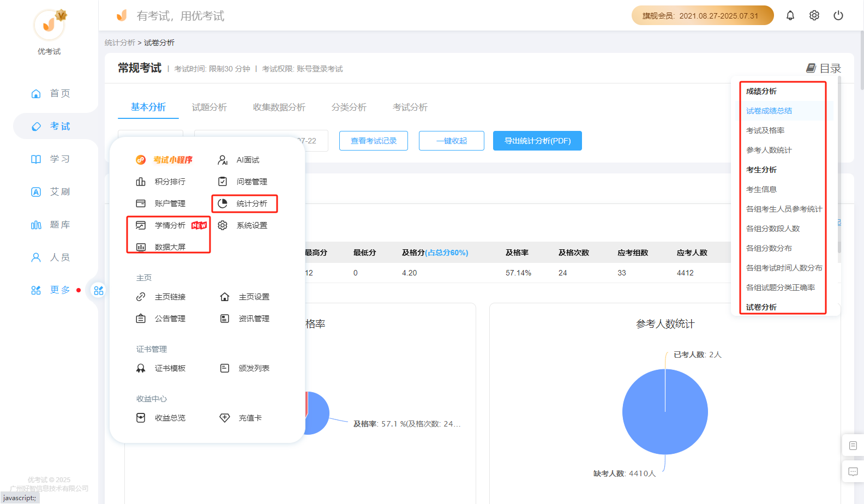This screenshot has width=864, height=504.
Task: Jump to 各组考生人员参考统计 in 目录
Action: (784, 209)
